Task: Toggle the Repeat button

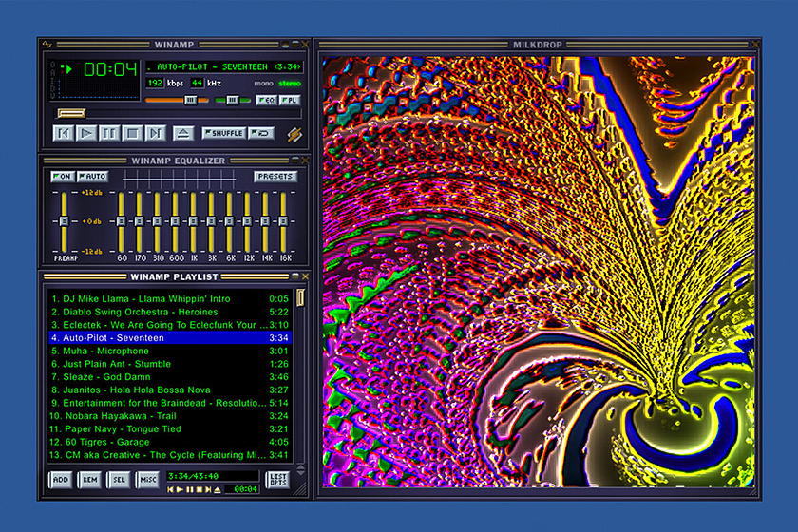Action: click(x=262, y=133)
